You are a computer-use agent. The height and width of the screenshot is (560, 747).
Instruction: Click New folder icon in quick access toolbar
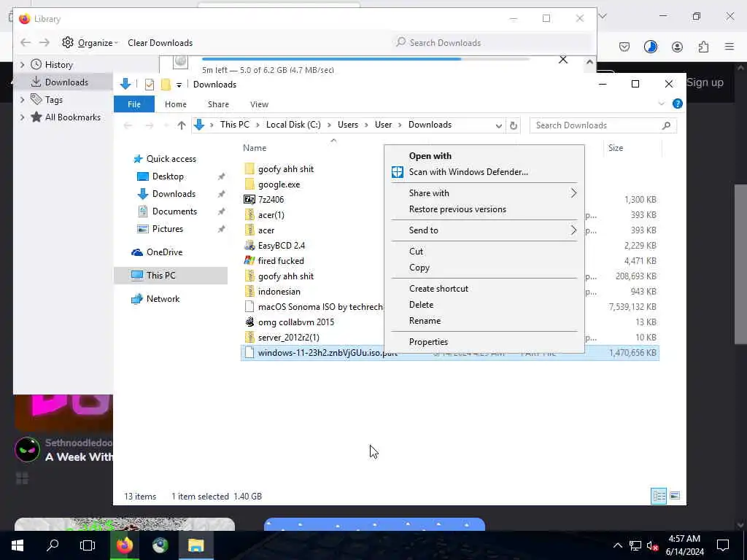coord(166,85)
